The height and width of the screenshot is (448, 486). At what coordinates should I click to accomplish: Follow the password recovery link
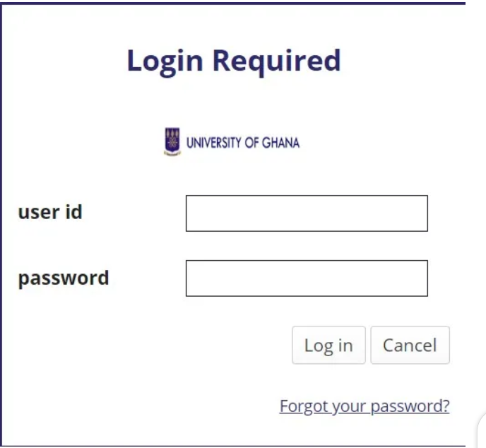[364, 406]
